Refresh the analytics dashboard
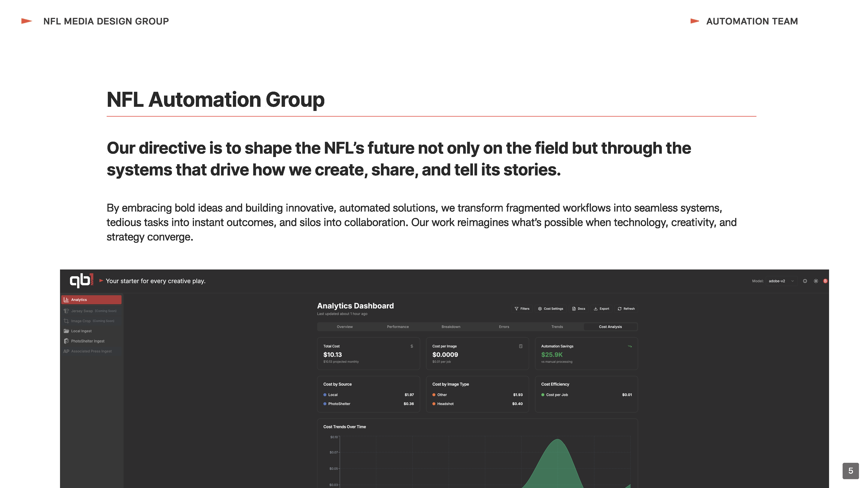 (626, 308)
